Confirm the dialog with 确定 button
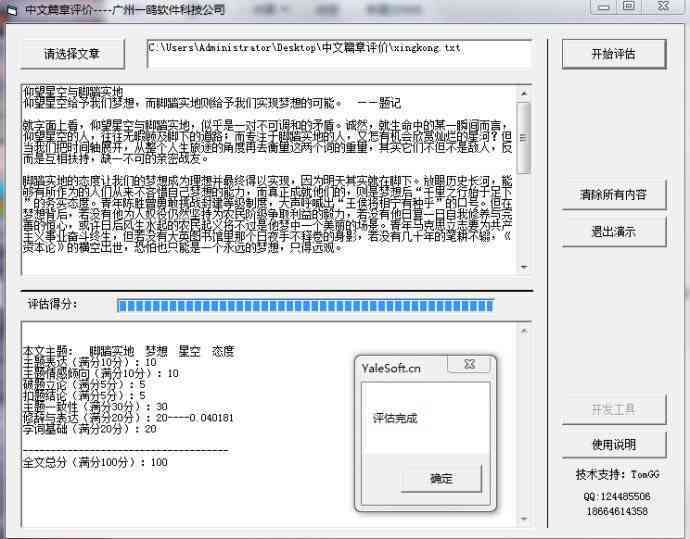 pyautogui.click(x=441, y=478)
